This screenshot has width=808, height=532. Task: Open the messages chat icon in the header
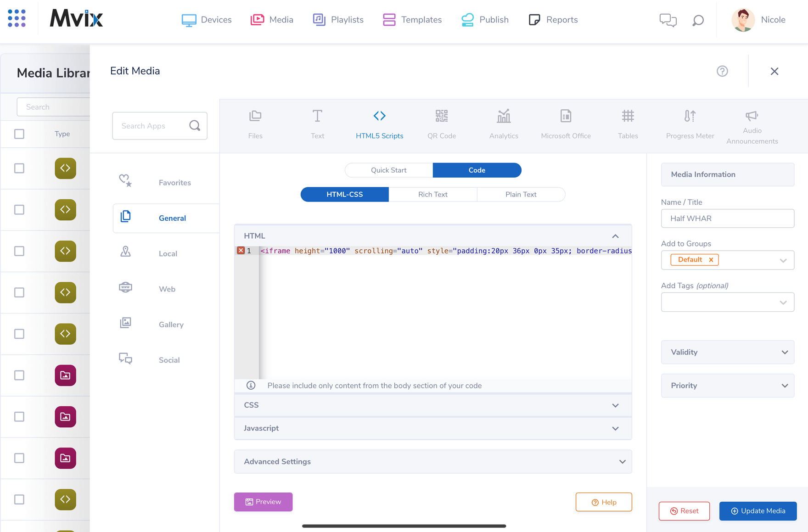tap(668, 20)
